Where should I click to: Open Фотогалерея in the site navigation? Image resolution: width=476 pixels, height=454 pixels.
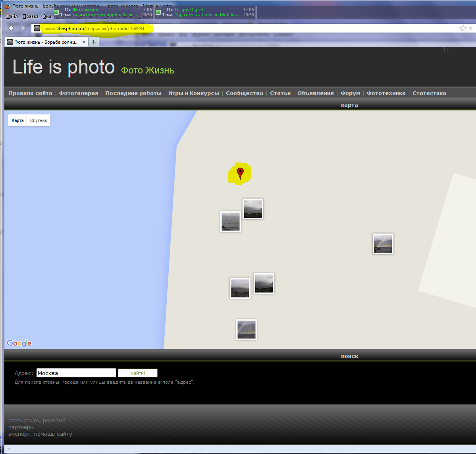pyautogui.click(x=79, y=93)
